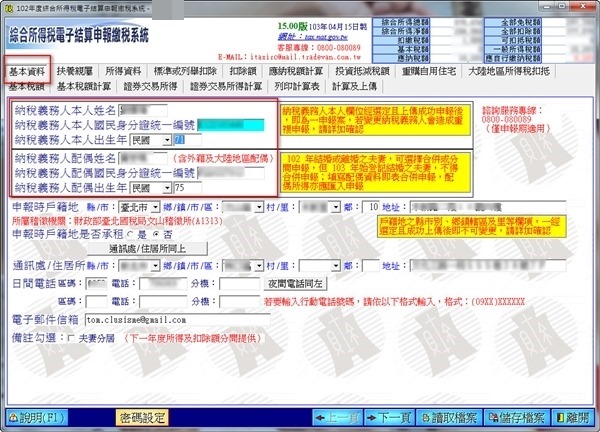Click taxpayer birth year field showing 71
Image resolution: width=600 pixels, height=432 pixels.
coord(188,140)
